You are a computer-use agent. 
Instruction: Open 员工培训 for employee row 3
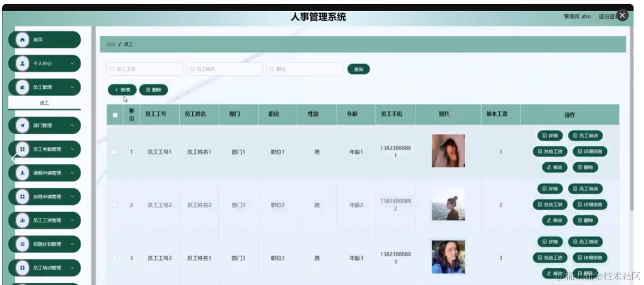point(585,241)
